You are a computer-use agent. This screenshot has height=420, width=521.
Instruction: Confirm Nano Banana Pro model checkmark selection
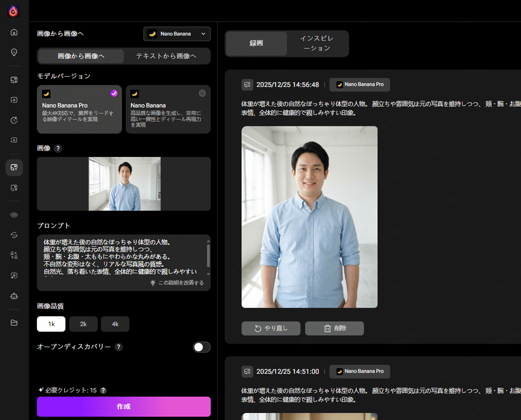(x=114, y=93)
